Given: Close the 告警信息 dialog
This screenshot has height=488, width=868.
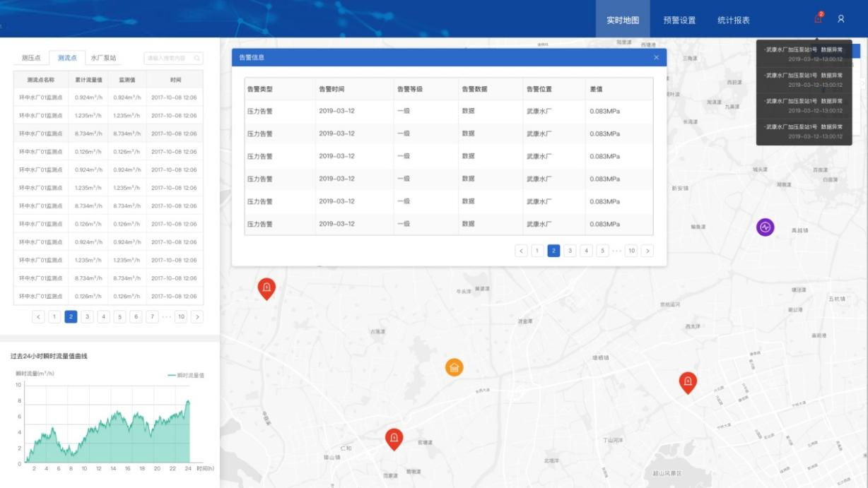Looking at the screenshot, I should click(656, 57).
